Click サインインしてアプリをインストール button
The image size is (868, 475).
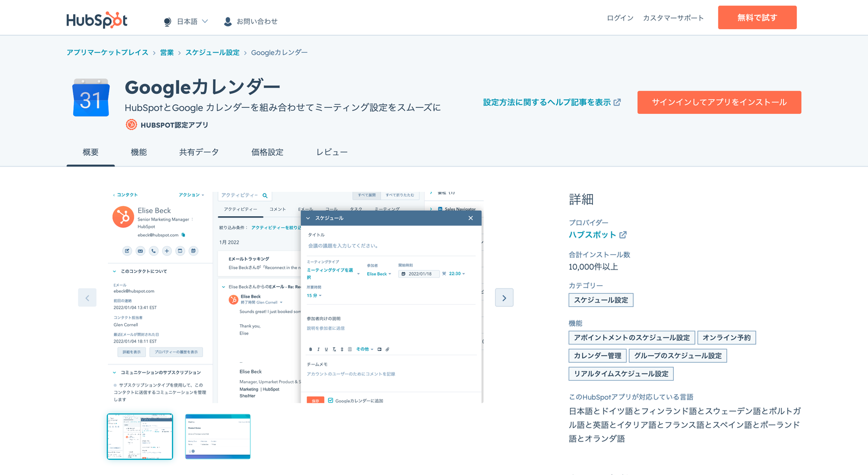pos(719,102)
